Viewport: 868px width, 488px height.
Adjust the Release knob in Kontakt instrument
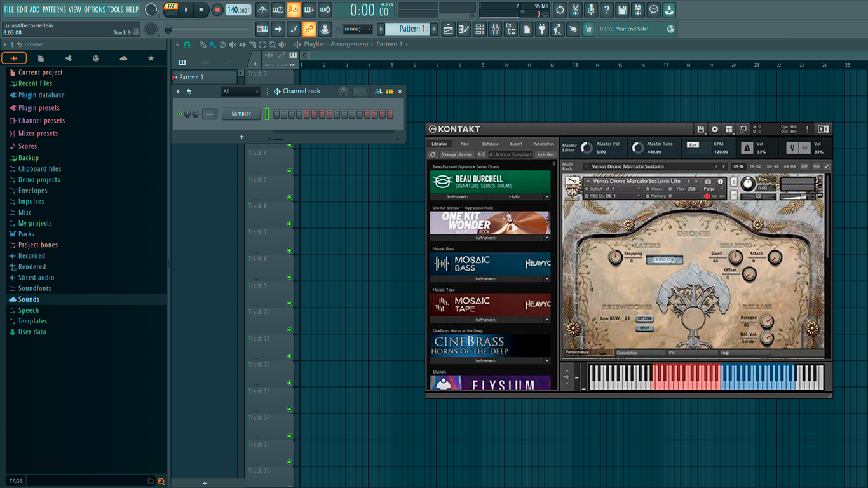767,322
